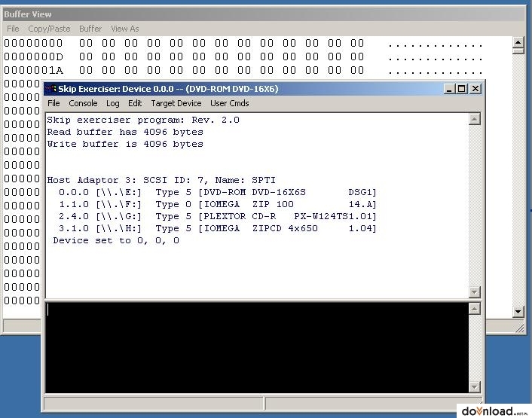Image resolution: width=532 pixels, height=418 pixels.
Task: Click 'Read buffer has 4096 bytes' line
Action: [125, 132]
